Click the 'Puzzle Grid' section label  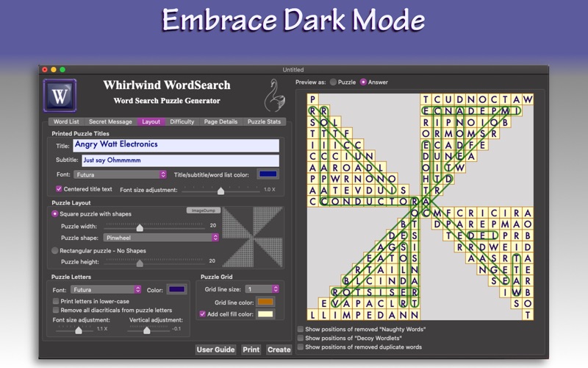coord(216,277)
